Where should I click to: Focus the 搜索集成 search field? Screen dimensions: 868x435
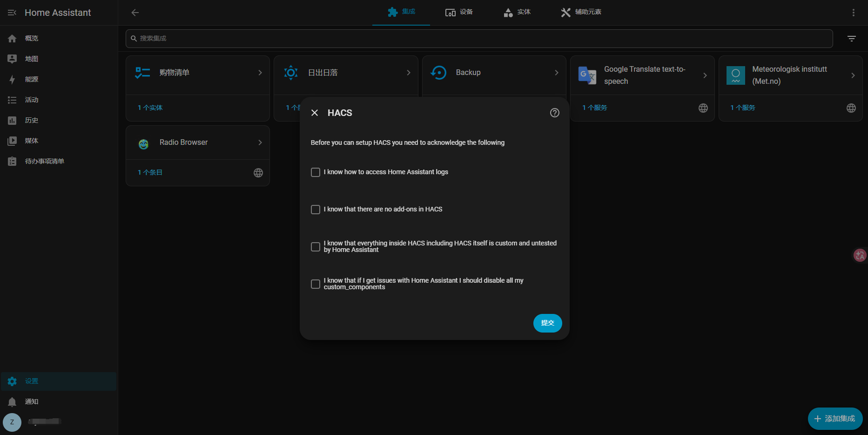click(x=479, y=39)
